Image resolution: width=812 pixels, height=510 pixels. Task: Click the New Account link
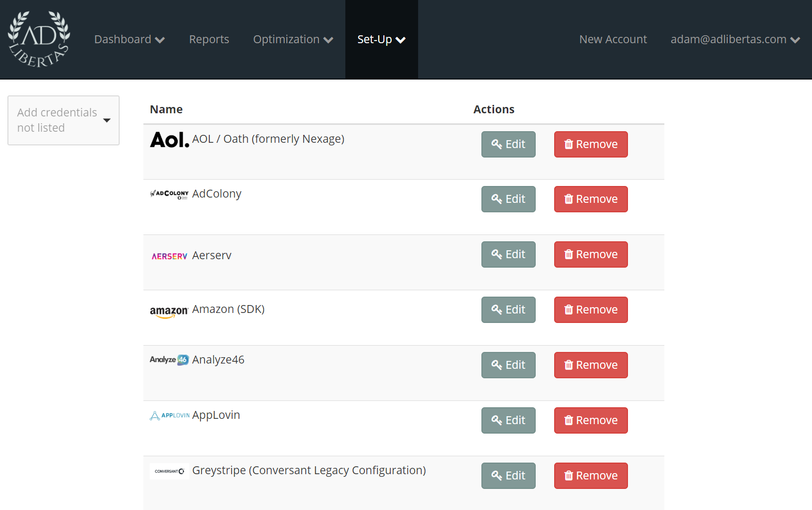pyautogui.click(x=613, y=40)
